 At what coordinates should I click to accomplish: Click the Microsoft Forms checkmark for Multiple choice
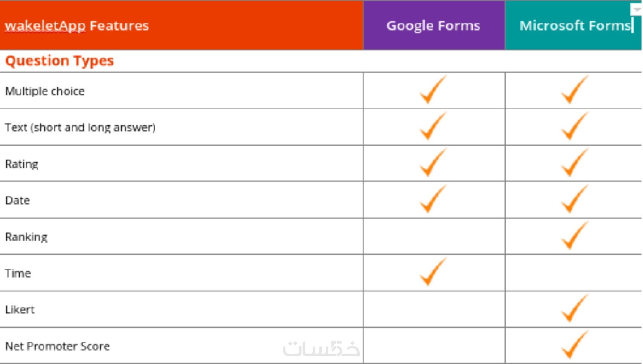[574, 90]
